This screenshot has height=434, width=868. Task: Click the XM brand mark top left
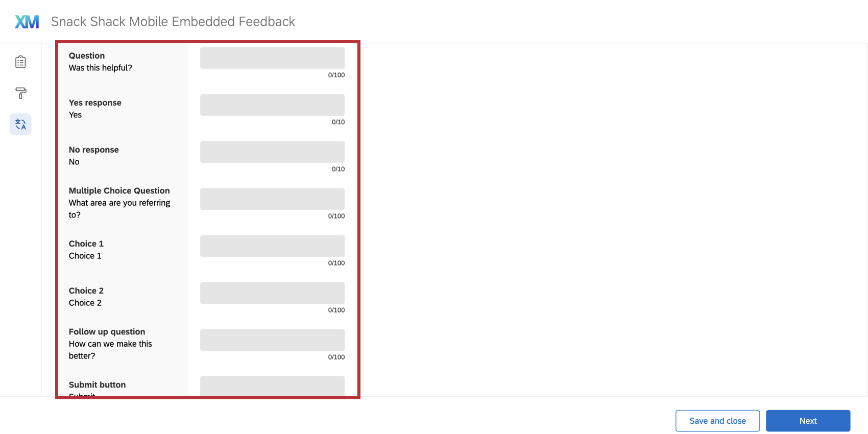(26, 21)
